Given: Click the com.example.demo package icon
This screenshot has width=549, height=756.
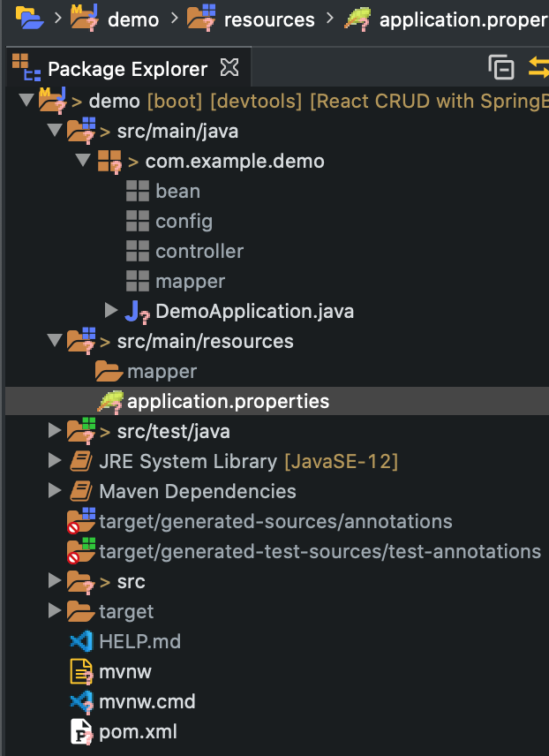Looking at the screenshot, I should [110, 162].
